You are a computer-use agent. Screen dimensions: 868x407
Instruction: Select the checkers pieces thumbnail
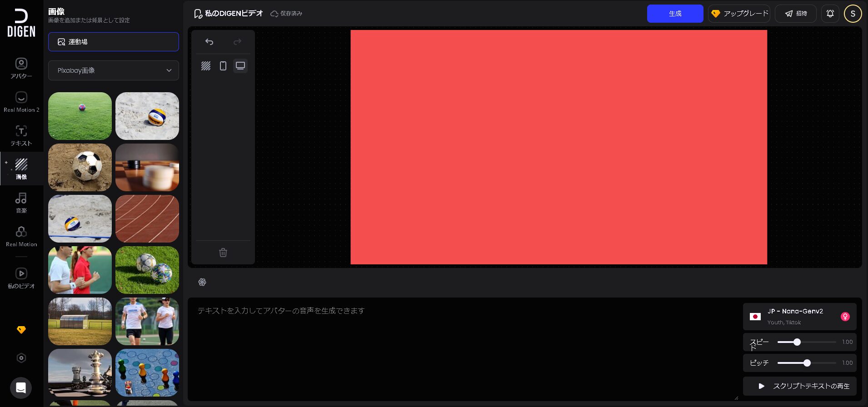click(147, 167)
